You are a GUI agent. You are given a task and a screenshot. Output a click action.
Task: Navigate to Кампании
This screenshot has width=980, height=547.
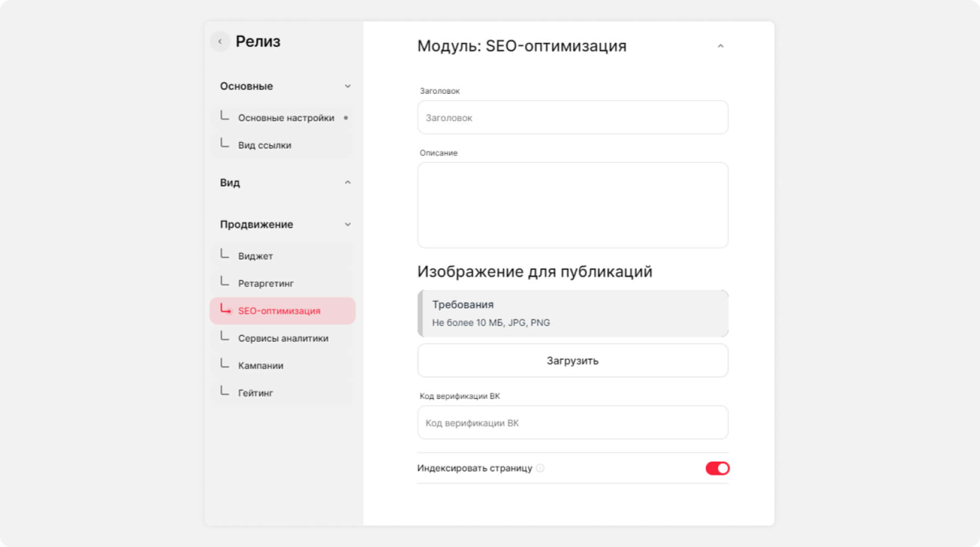coord(261,366)
